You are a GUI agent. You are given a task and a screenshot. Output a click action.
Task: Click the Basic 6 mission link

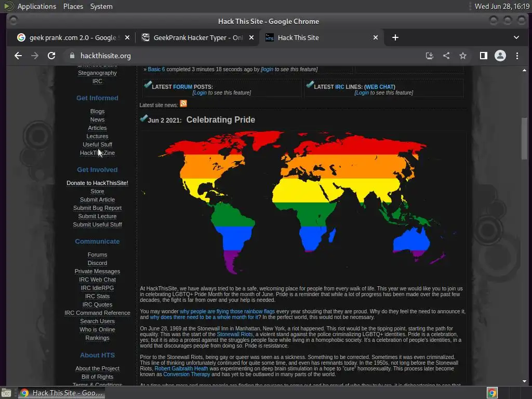click(x=156, y=69)
